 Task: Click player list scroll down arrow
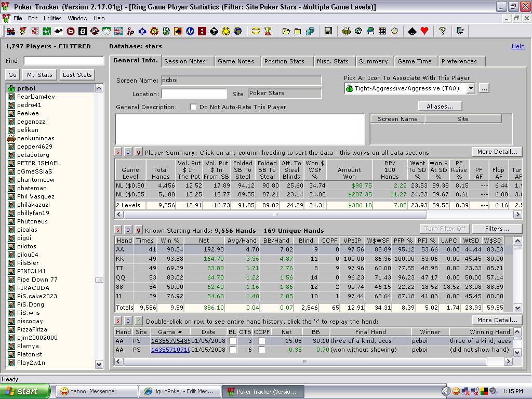(x=99, y=365)
